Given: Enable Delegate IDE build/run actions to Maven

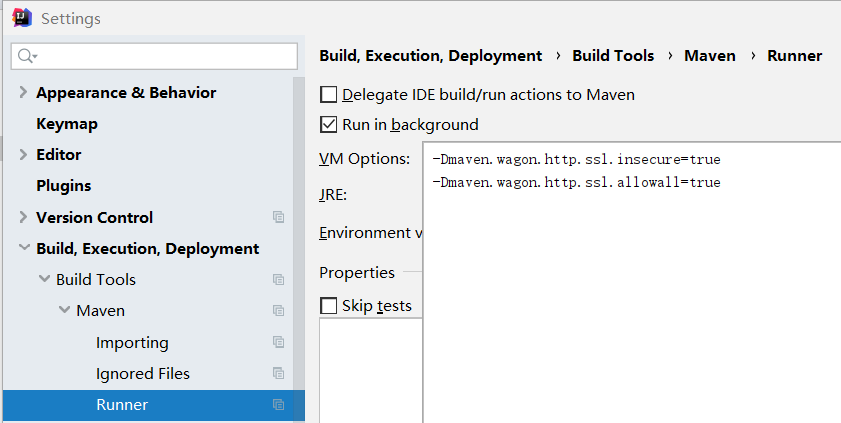Looking at the screenshot, I should 328,94.
